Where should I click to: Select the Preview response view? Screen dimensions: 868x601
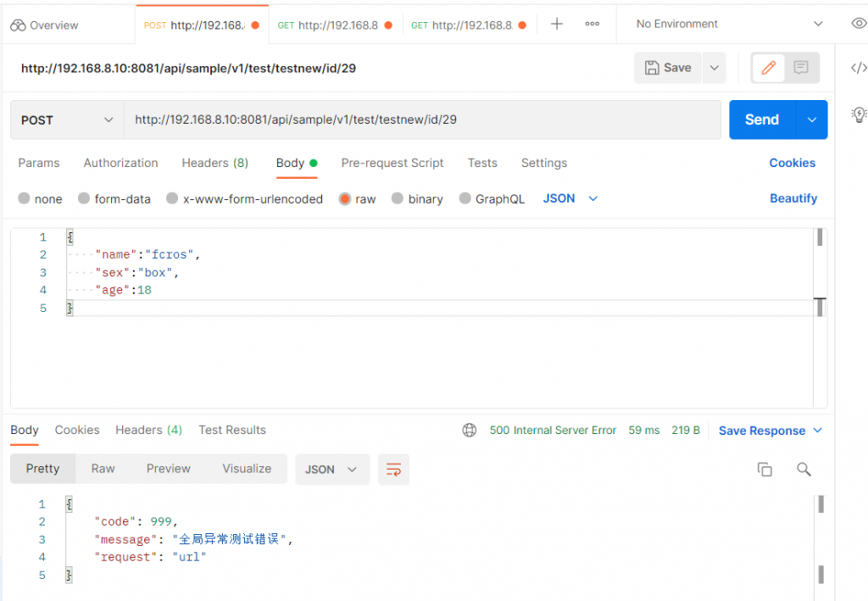tap(169, 469)
